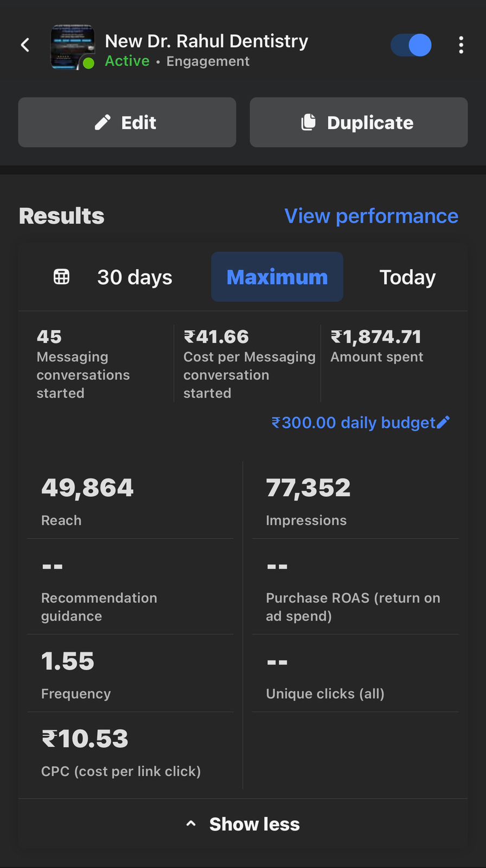Screen dimensions: 486x868
Task: Tap the 77,352 Impressions metric
Action: point(308,500)
